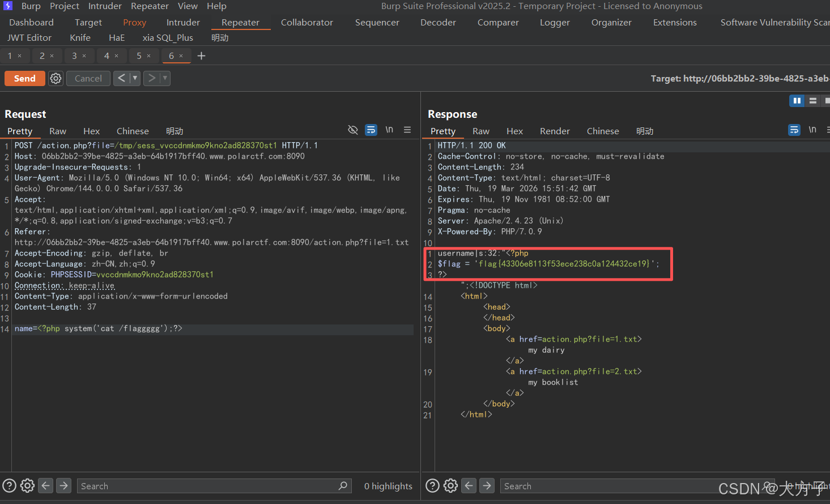Open the Response search help icon
The image size is (830, 504).
(433, 485)
